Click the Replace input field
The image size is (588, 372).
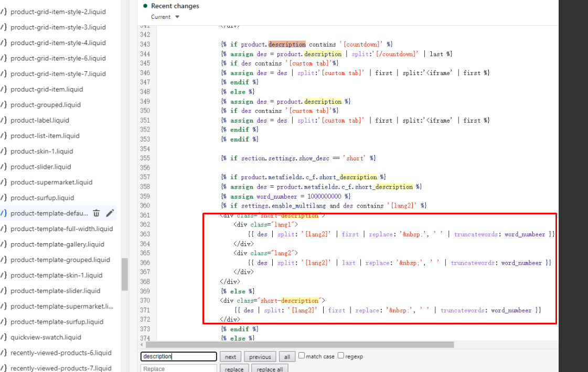(x=178, y=369)
